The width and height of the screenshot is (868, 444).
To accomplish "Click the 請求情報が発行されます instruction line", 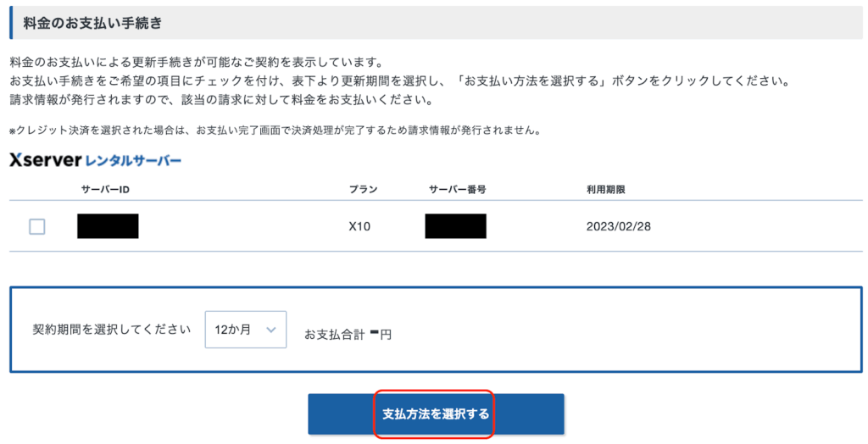I will [x=220, y=101].
